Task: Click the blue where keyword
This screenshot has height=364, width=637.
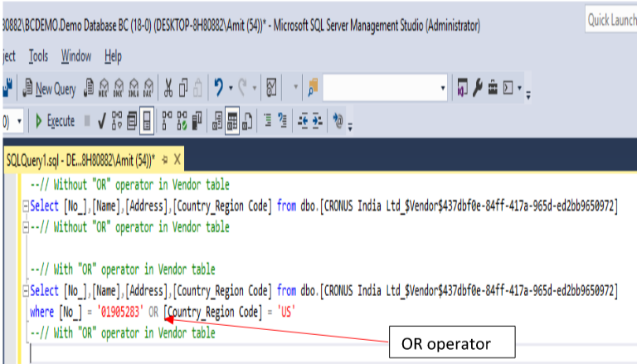Action: pos(41,312)
